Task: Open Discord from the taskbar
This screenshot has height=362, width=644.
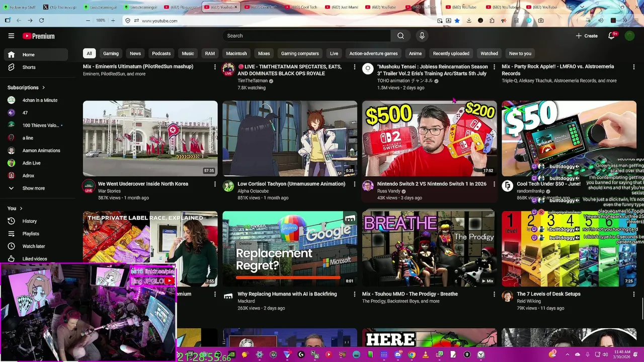Action: [398, 354]
